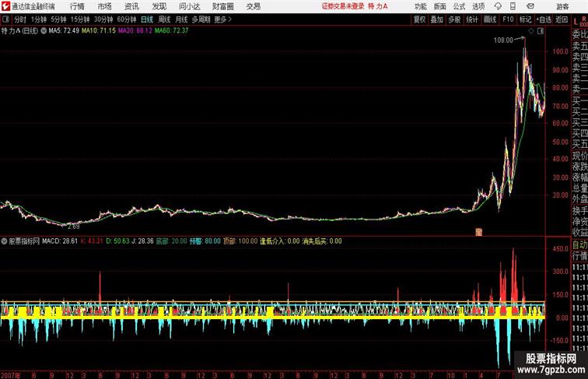Screen dimensions: 588x379
Task: Expand the 更多 periods list
Action: (x=222, y=19)
